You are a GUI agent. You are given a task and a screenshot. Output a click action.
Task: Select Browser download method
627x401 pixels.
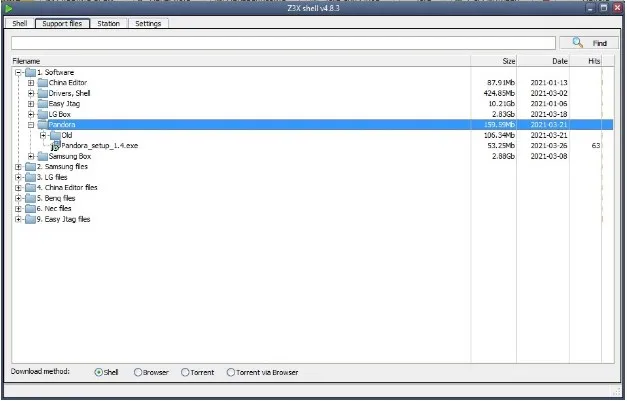138,373
